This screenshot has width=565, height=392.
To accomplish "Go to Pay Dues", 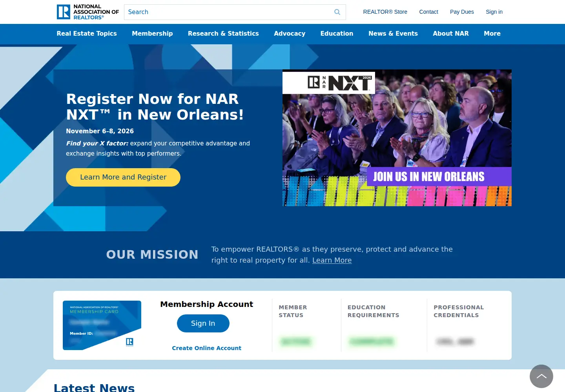I will (462, 12).
